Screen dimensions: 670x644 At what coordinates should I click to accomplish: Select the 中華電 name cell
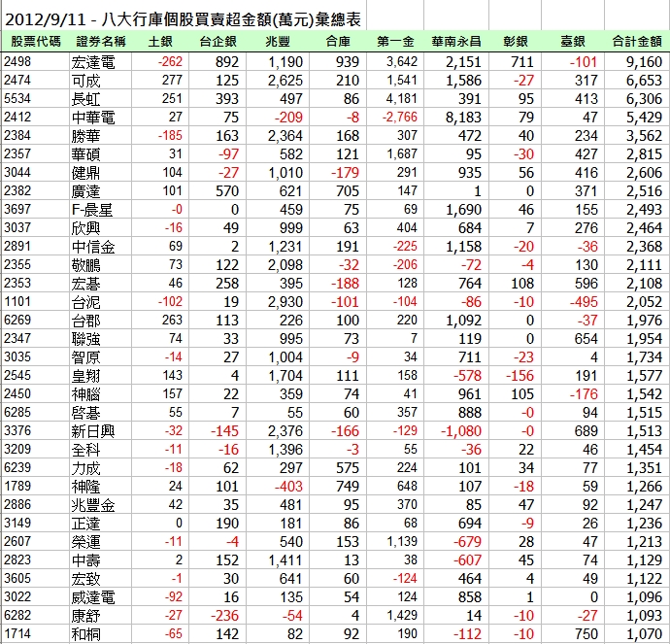coord(93,118)
